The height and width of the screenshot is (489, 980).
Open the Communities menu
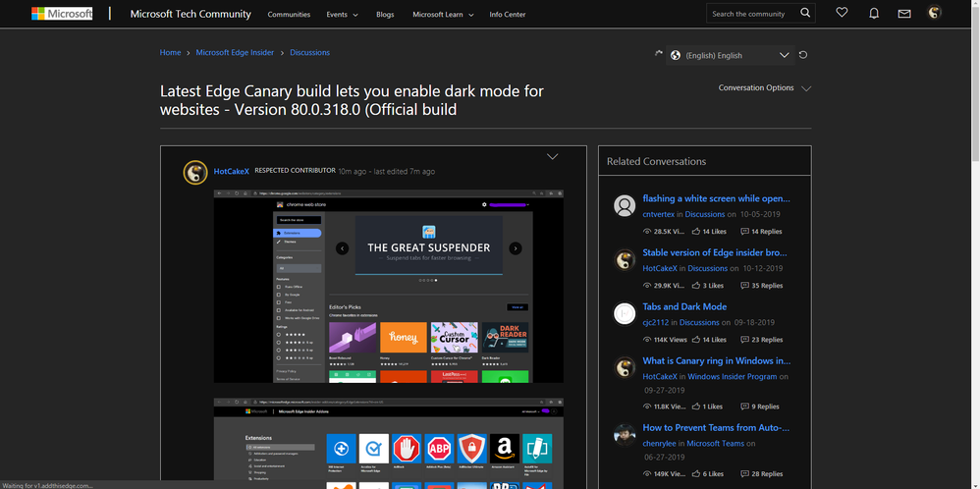[x=289, y=15]
